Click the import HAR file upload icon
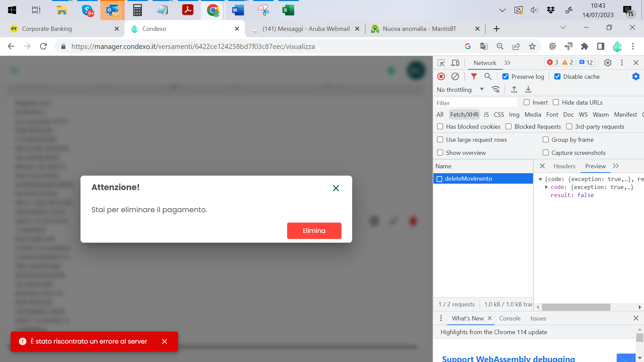 (514, 89)
